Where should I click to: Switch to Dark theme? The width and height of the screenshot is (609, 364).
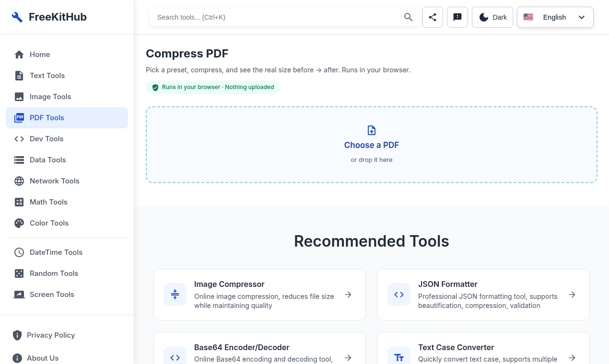(x=492, y=17)
